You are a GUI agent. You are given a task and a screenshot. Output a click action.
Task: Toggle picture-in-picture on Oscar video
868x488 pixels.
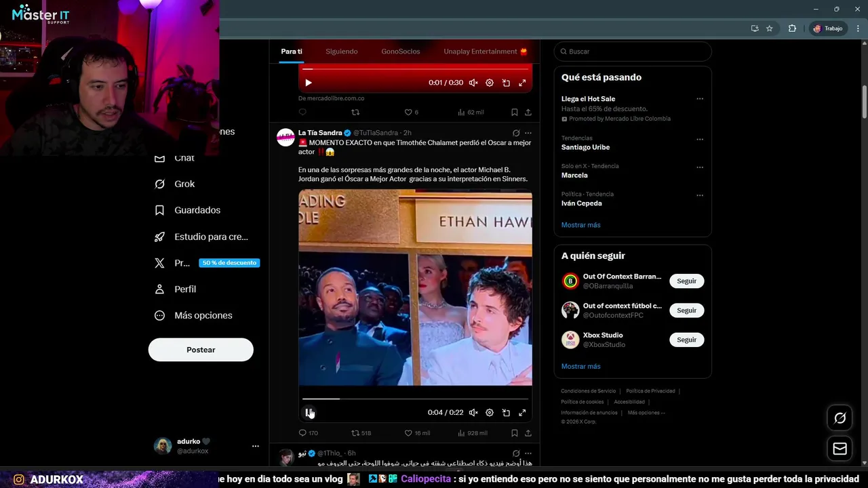pyautogui.click(x=506, y=413)
